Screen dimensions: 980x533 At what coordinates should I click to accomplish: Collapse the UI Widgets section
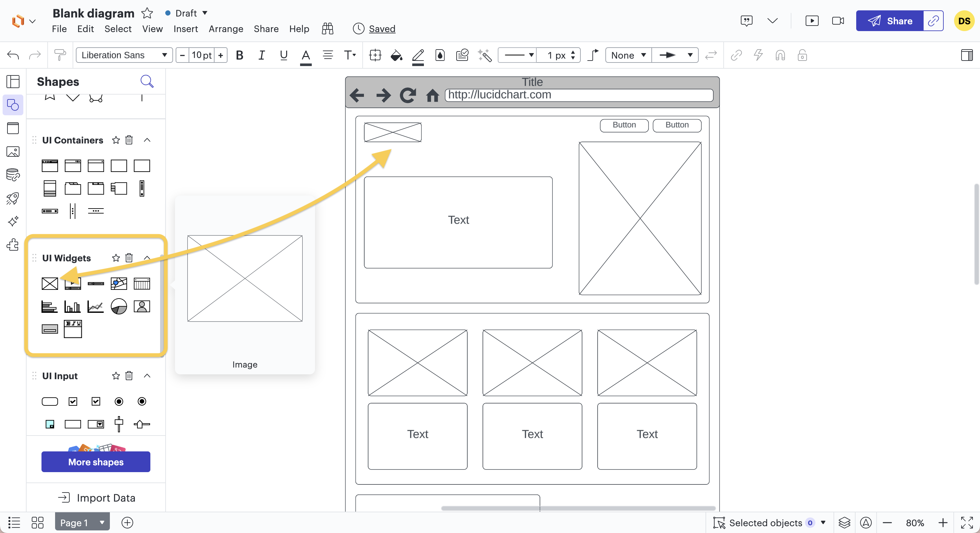[148, 258]
